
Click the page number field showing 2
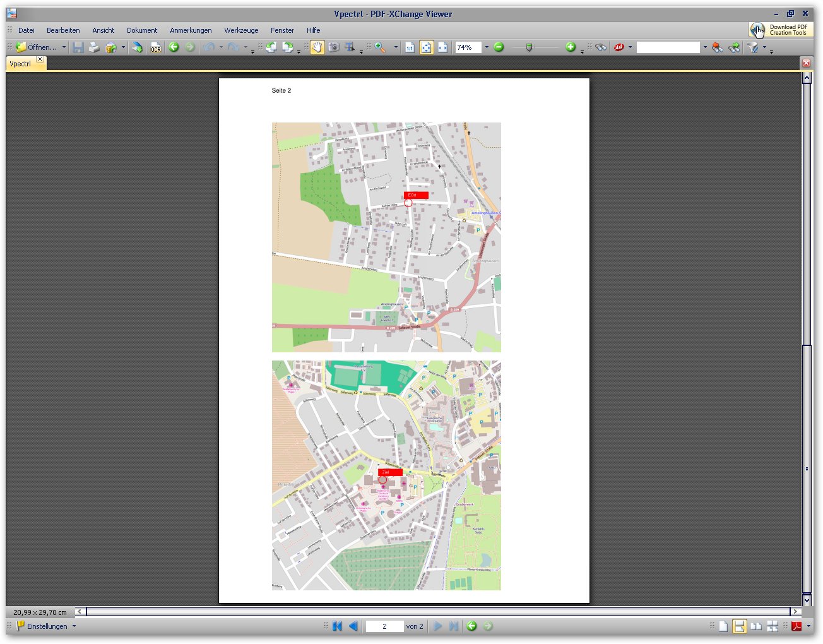384,626
